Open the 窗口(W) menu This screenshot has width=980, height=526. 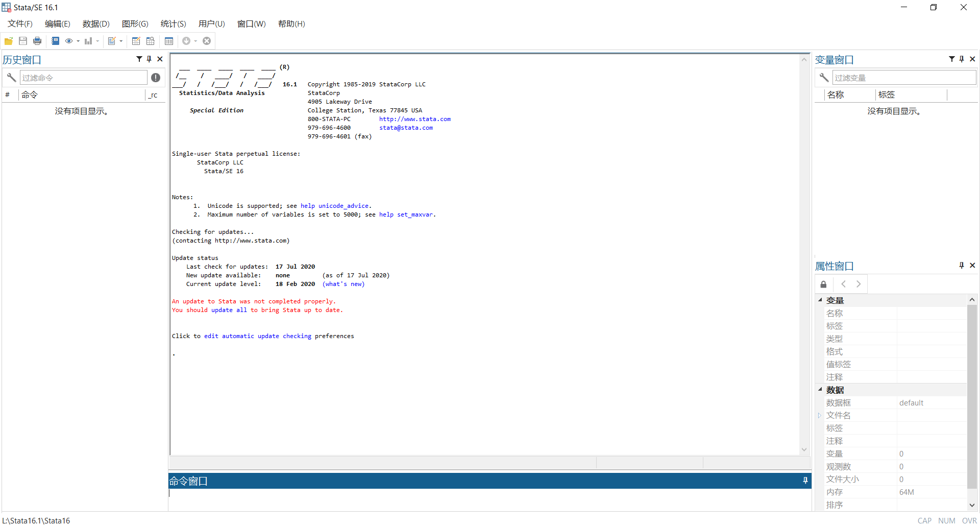coord(252,24)
